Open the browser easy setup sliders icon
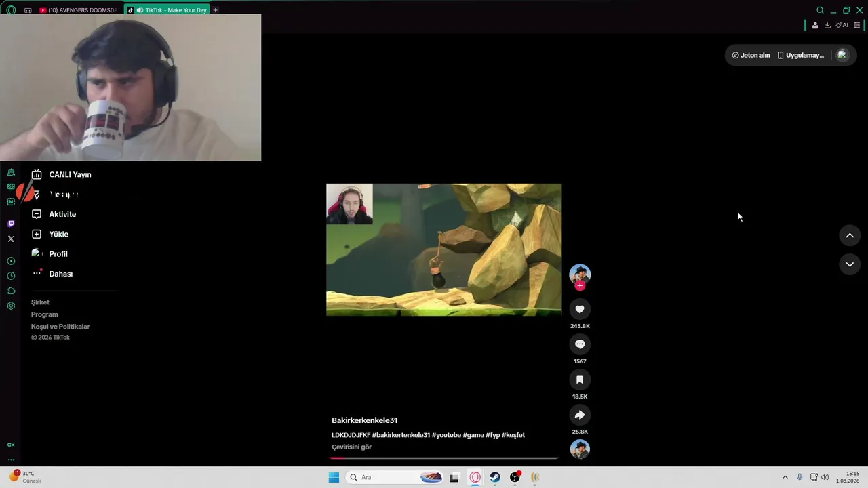 [856, 25]
